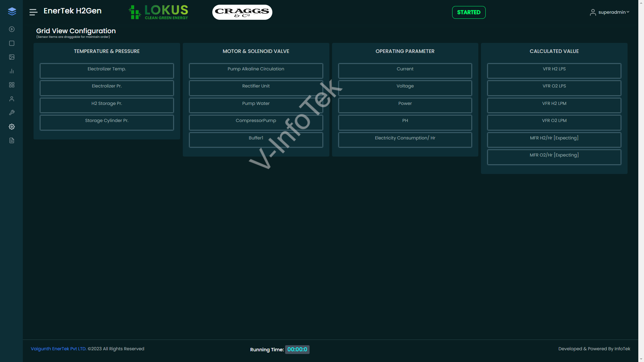Open the grid view sidebar icon
The height and width of the screenshot is (362, 644).
tap(12, 85)
